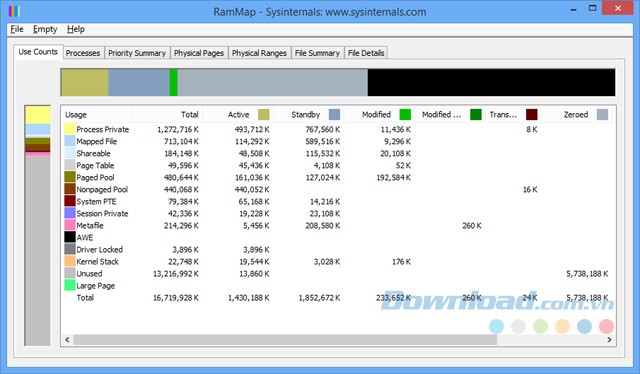The height and width of the screenshot is (374, 640).
Task: Click the Standby header blue color swatch
Action: 334,115
